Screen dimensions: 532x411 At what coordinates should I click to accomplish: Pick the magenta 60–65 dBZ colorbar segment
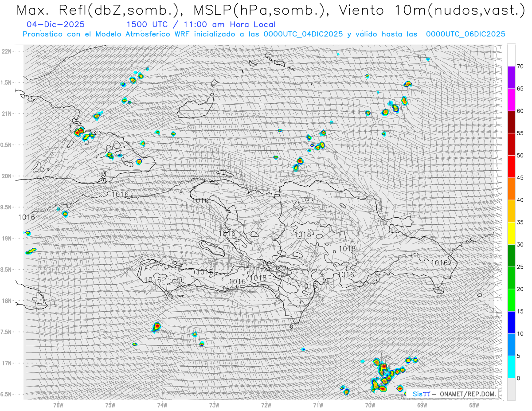511,100
